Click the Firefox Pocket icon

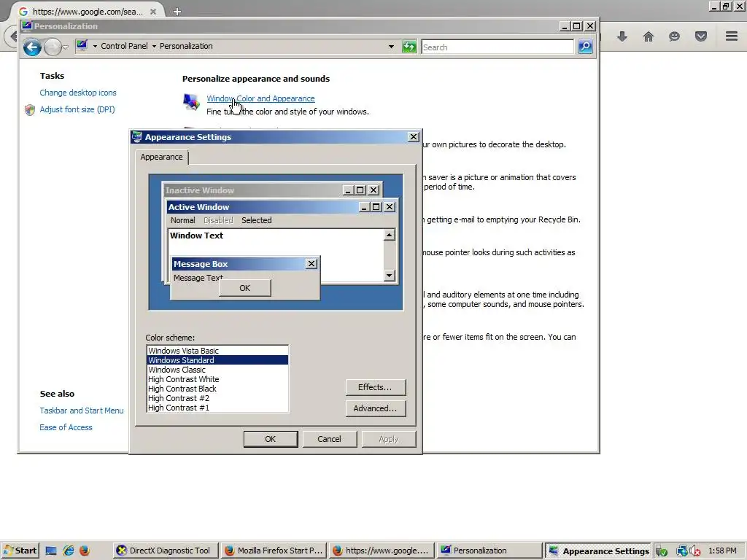701,36
